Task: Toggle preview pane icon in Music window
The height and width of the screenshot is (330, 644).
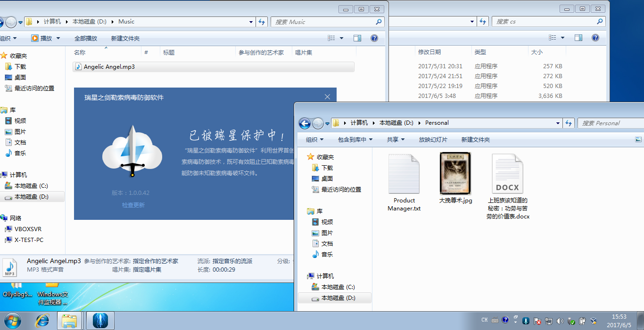Action: (x=357, y=38)
